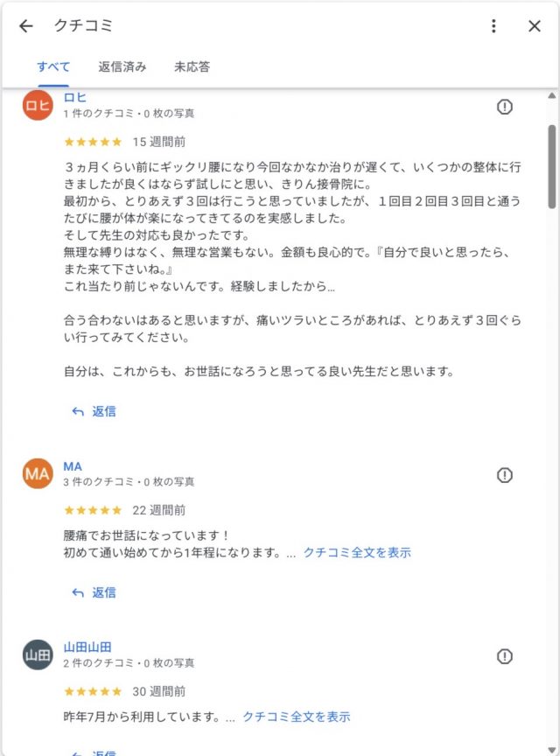Open MA's profile avatar
Screen dimensions: 560x756
(x=37, y=475)
